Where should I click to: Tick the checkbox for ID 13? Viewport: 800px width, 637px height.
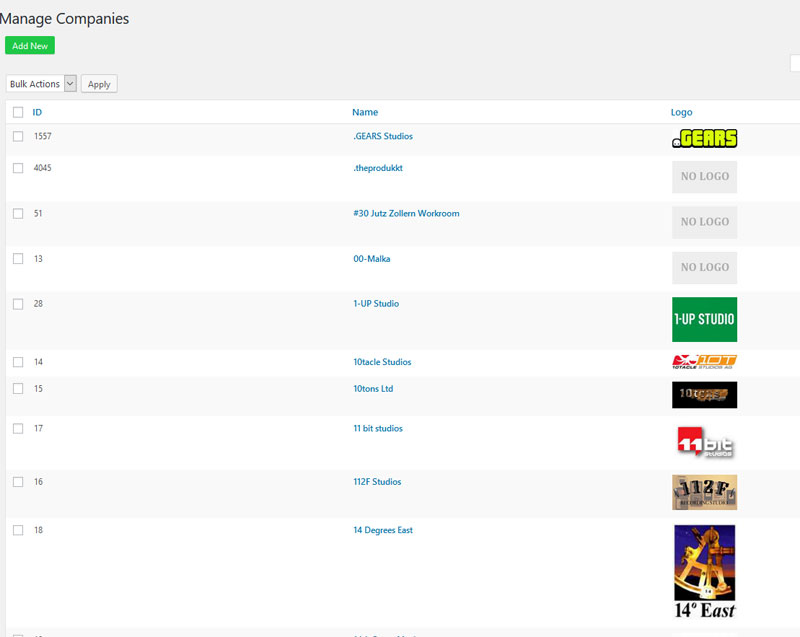(x=18, y=259)
